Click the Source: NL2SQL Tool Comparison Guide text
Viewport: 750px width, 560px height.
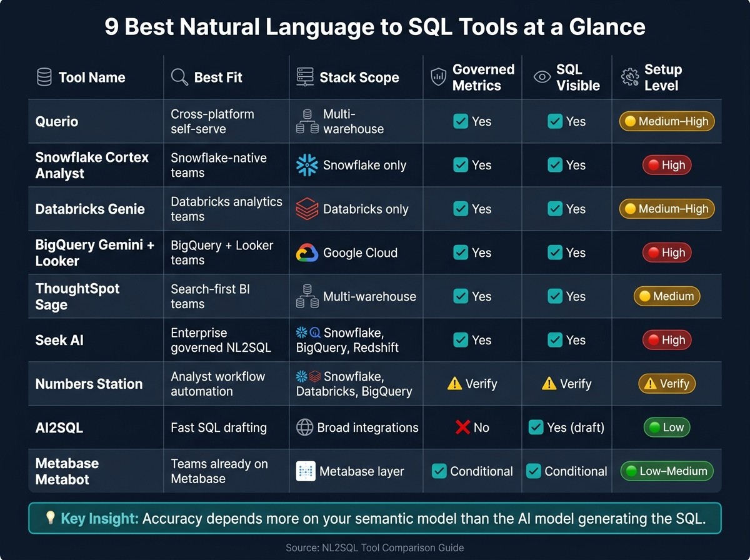coord(375,547)
